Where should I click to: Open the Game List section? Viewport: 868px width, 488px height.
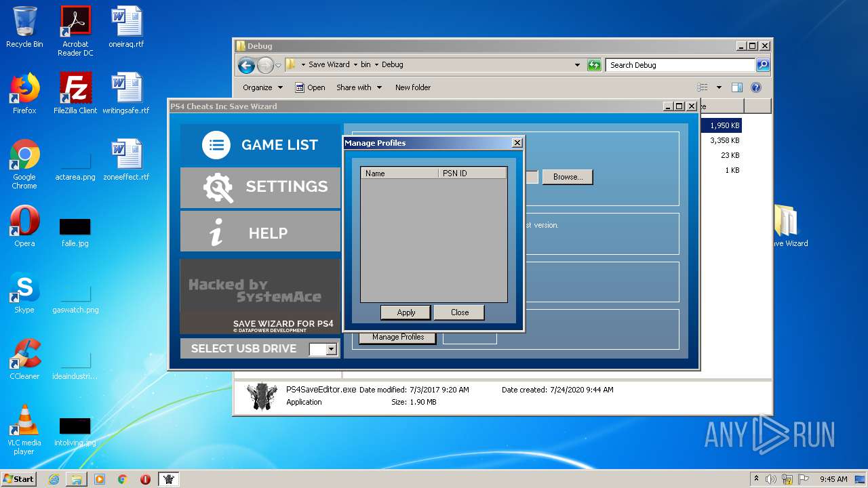point(260,144)
